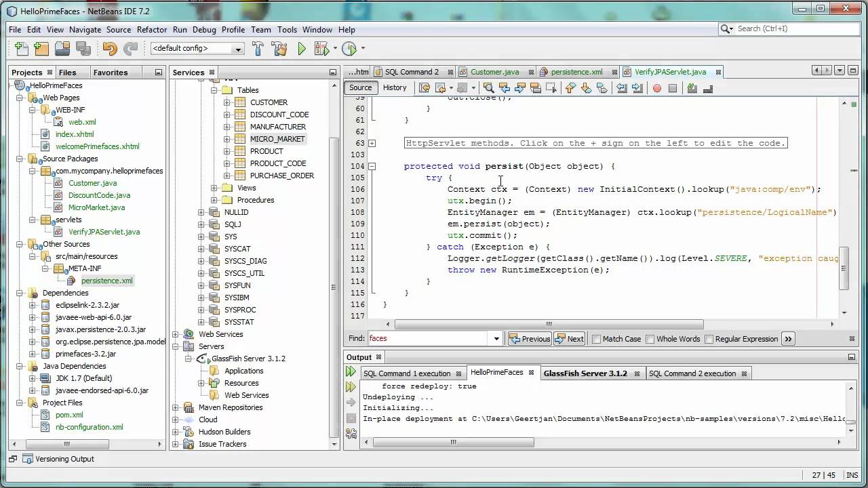Expand the Web Services node in Services

[176, 334]
